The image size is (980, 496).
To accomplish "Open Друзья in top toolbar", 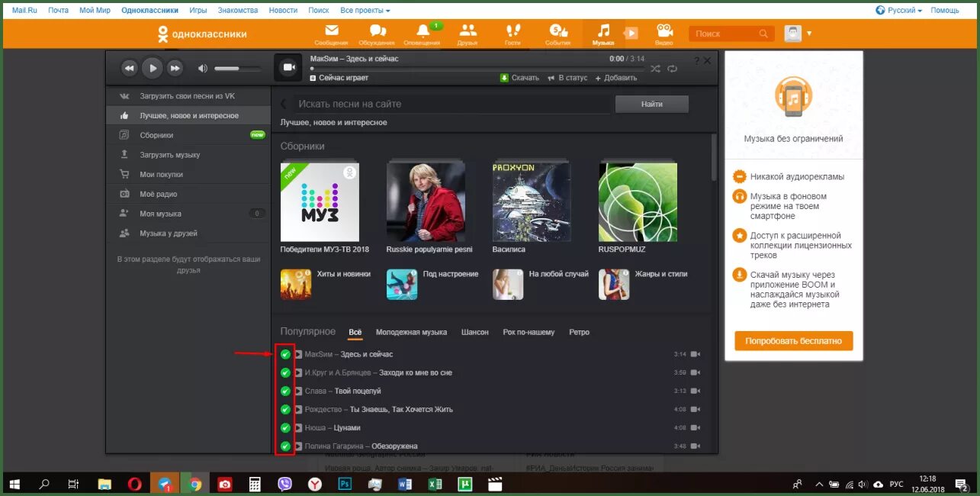I will click(x=468, y=34).
